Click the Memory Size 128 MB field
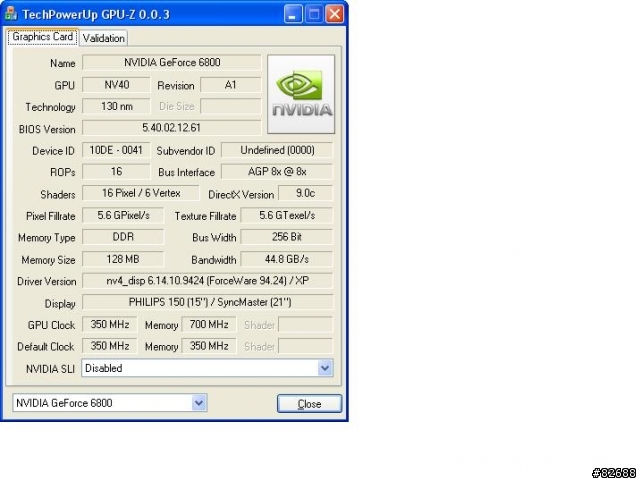This screenshot has width=640, height=481. click(x=123, y=259)
